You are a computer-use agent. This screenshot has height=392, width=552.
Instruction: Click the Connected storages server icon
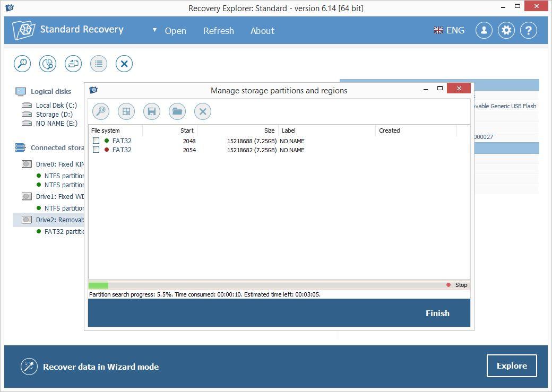[20, 148]
